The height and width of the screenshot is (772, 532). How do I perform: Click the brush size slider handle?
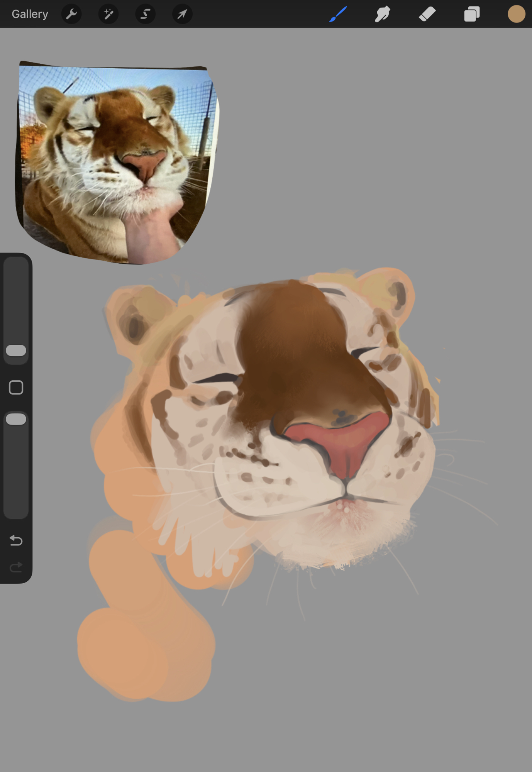click(16, 350)
